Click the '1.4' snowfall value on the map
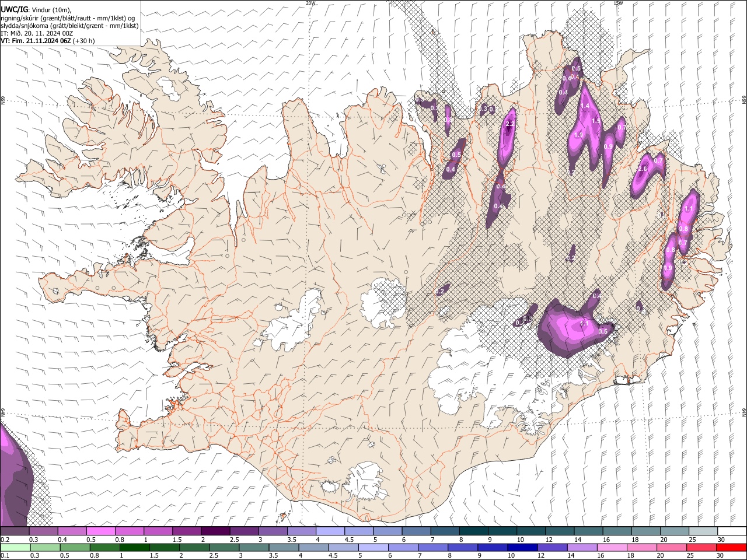747x560 pixels. (x=584, y=106)
